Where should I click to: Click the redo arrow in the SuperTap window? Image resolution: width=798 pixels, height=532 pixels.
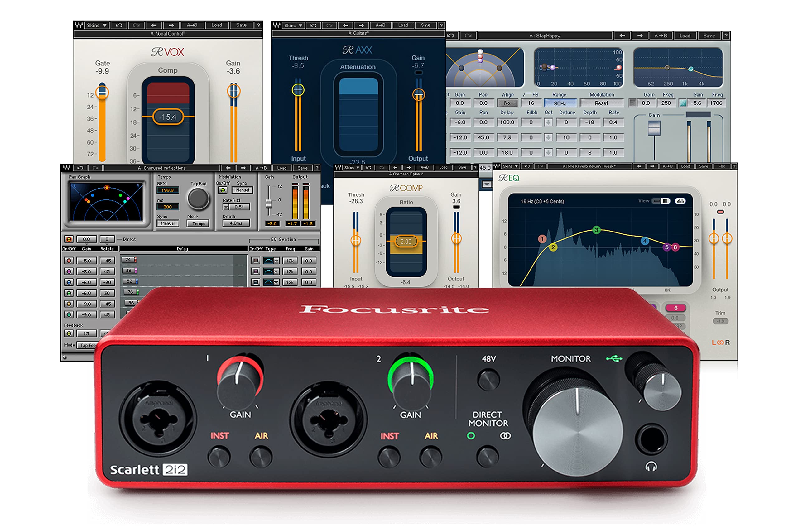pyautogui.click(x=95, y=168)
